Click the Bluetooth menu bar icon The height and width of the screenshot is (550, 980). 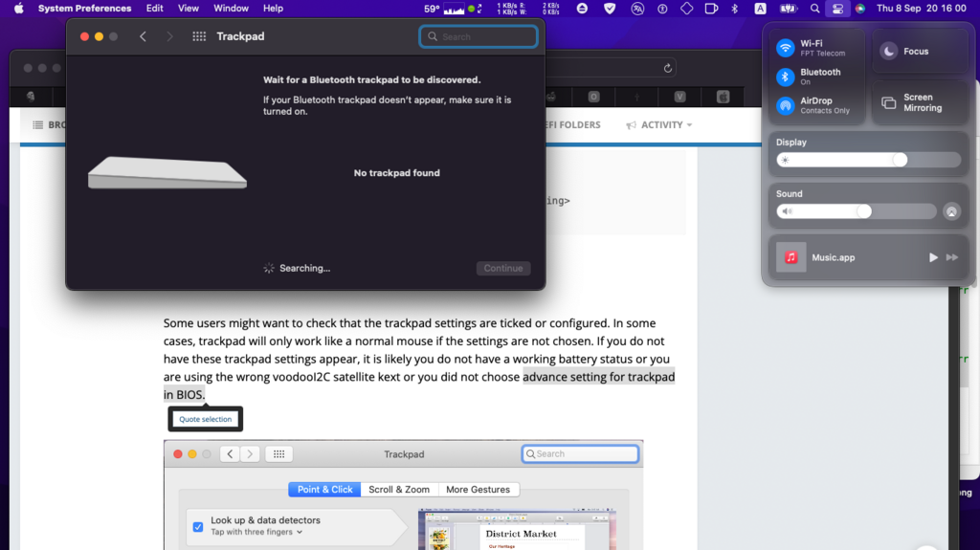[x=735, y=9]
